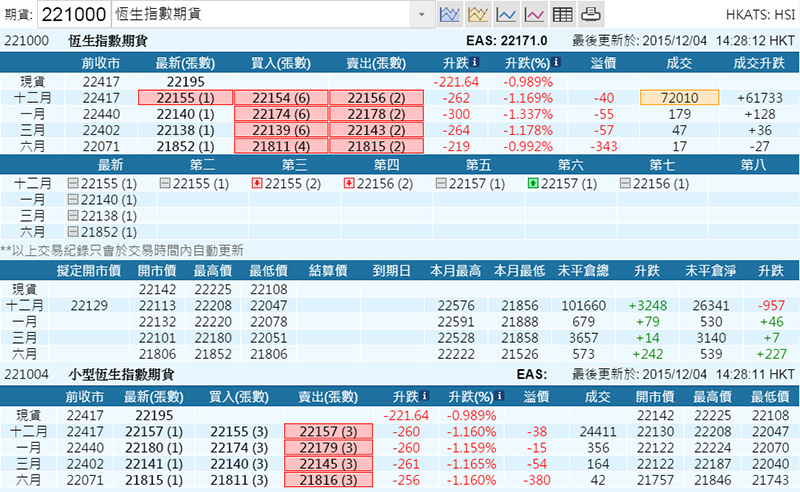Screen dimensions: 800x492
Task: Click the minus icon in 十二月 第七 trade
Action: 625,183
